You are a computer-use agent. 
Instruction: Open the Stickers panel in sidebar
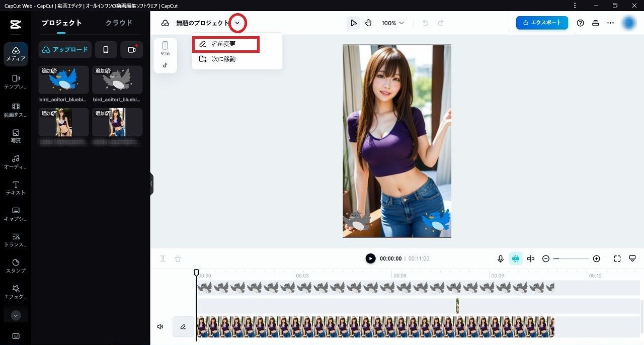[16, 266]
